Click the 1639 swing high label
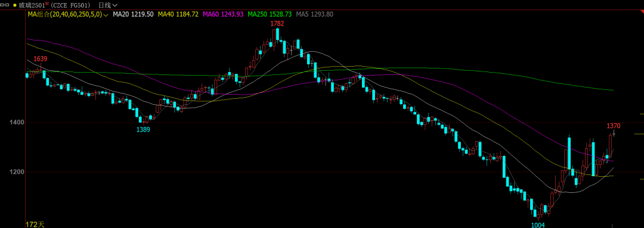Viewport: 644px width, 228px height. pyautogui.click(x=41, y=59)
